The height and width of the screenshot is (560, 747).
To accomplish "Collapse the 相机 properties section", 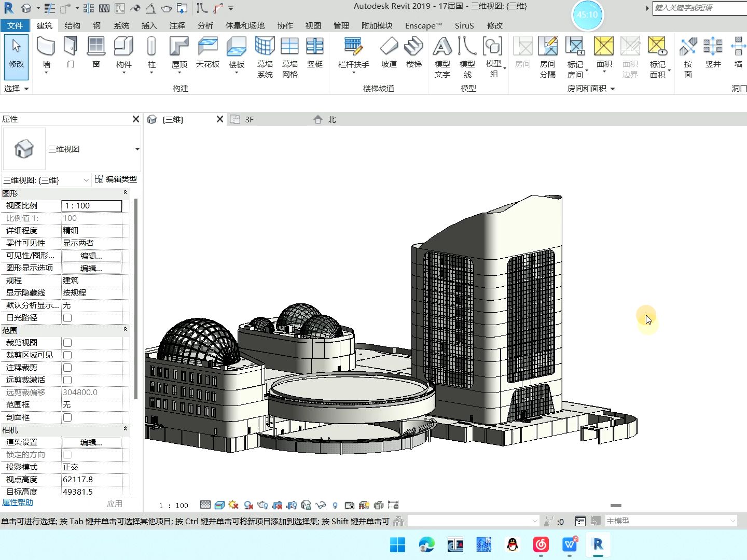I will coord(125,429).
